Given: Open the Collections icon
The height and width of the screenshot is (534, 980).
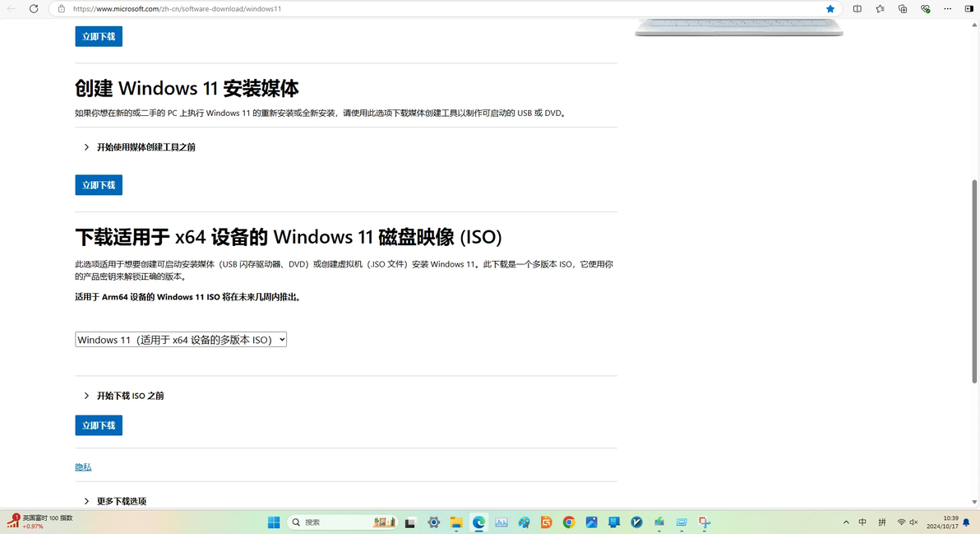Looking at the screenshot, I should [x=903, y=9].
